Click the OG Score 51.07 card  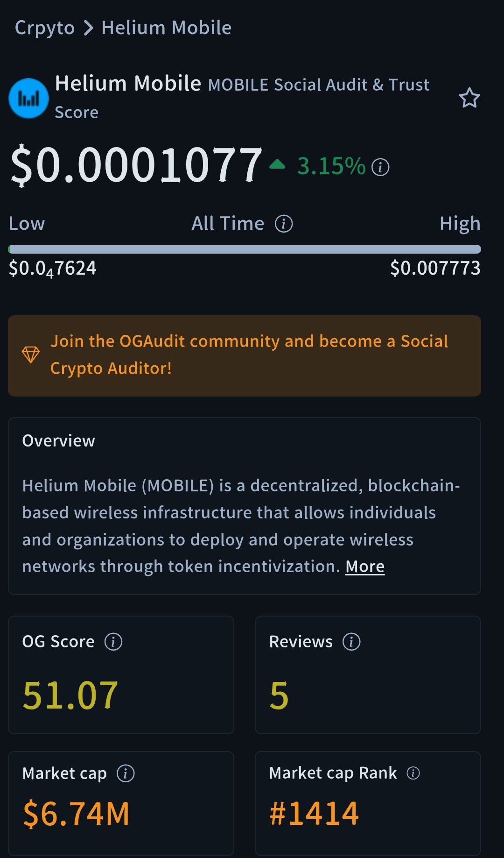(x=121, y=675)
